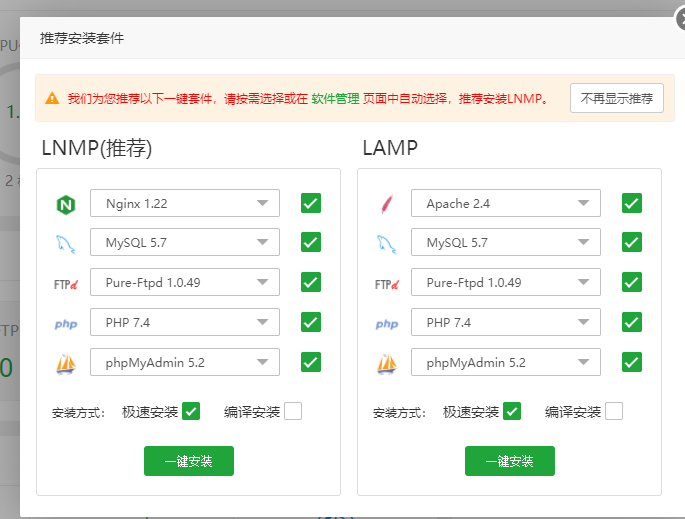Click the LNMP(推荐) heading
The image size is (685, 519).
pyautogui.click(x=97, y=148)
